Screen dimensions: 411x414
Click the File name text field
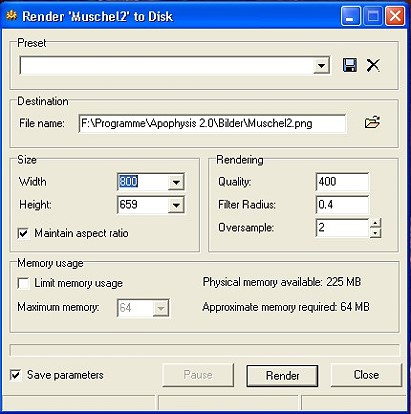tap(212, 124)
